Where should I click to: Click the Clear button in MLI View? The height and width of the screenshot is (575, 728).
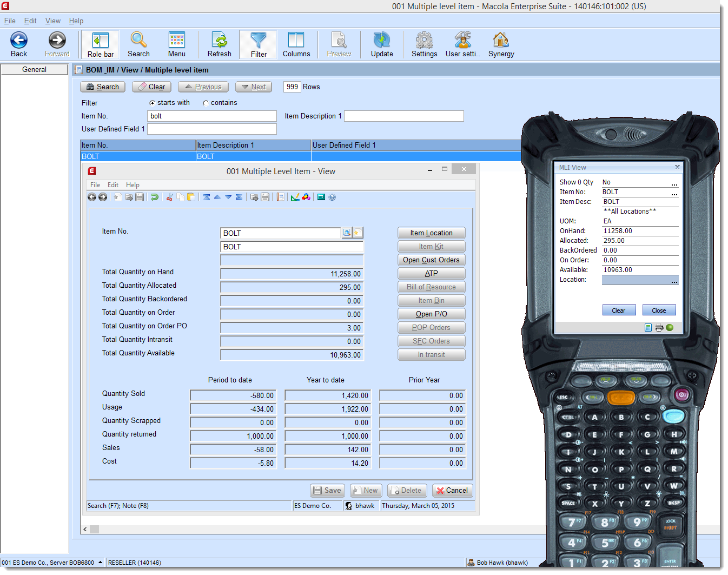pos(619,310)
